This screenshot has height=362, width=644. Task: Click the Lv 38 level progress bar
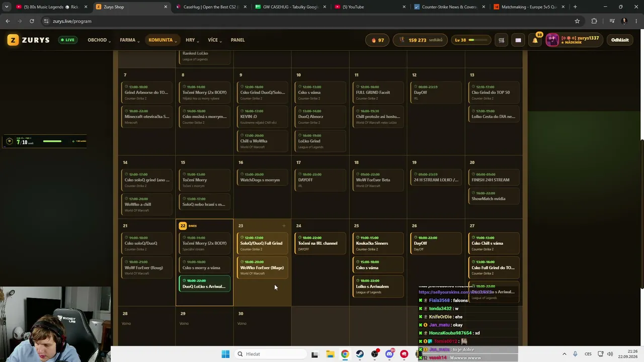click(x=470, y=40)
